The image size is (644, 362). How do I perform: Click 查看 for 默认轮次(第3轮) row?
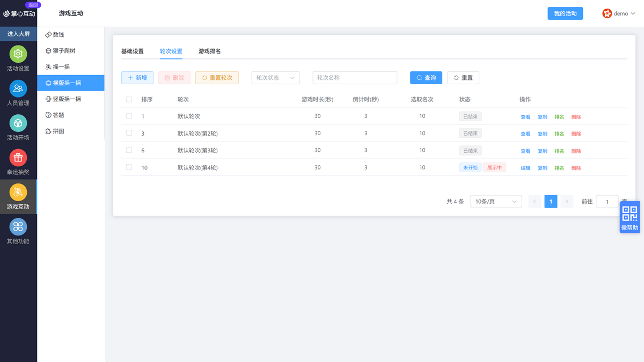coord(525,151)
